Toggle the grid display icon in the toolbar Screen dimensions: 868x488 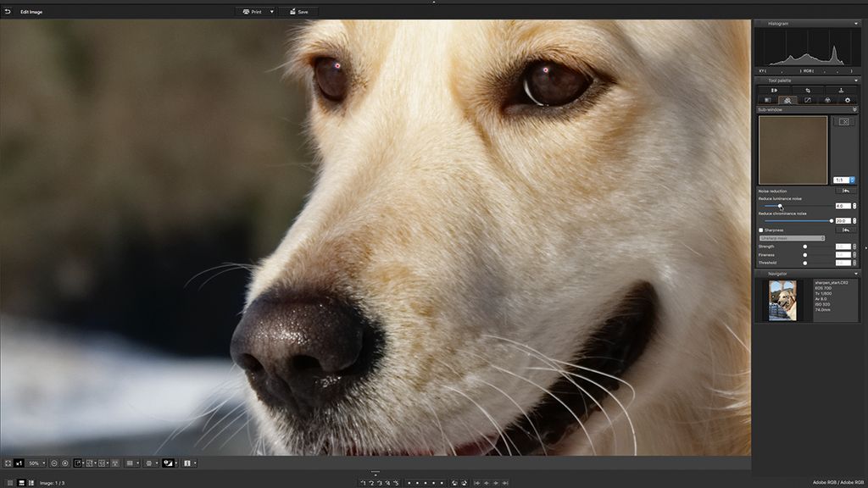[130, 463]
